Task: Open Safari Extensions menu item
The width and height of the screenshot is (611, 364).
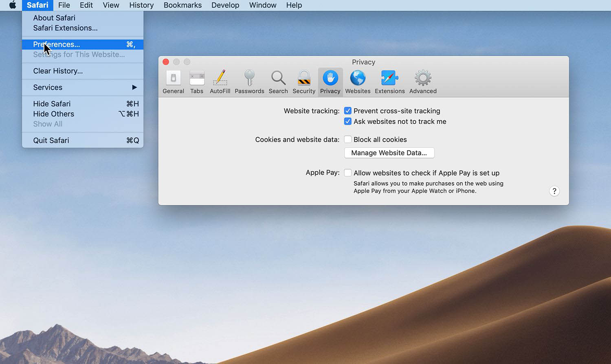Action: tap(83, 28)
